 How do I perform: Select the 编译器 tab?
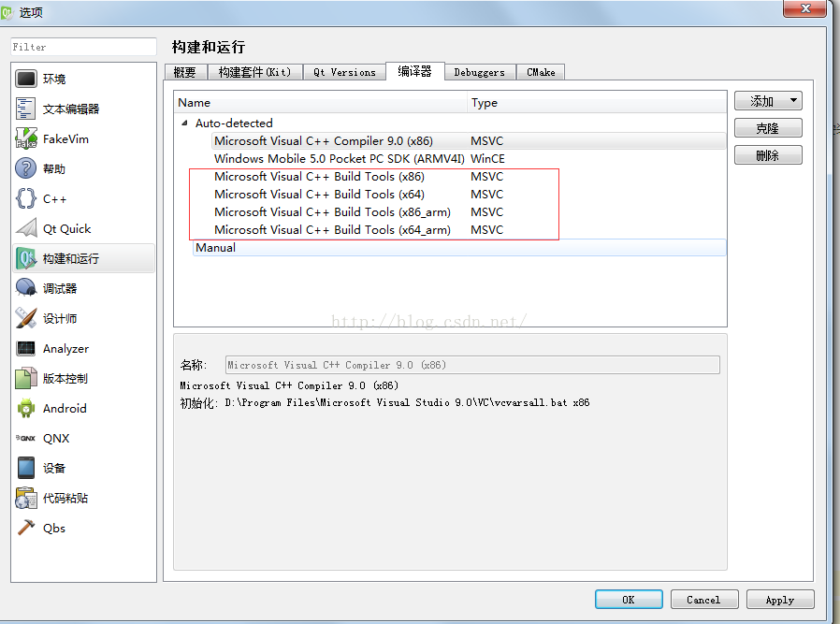[x=414, y=71]
